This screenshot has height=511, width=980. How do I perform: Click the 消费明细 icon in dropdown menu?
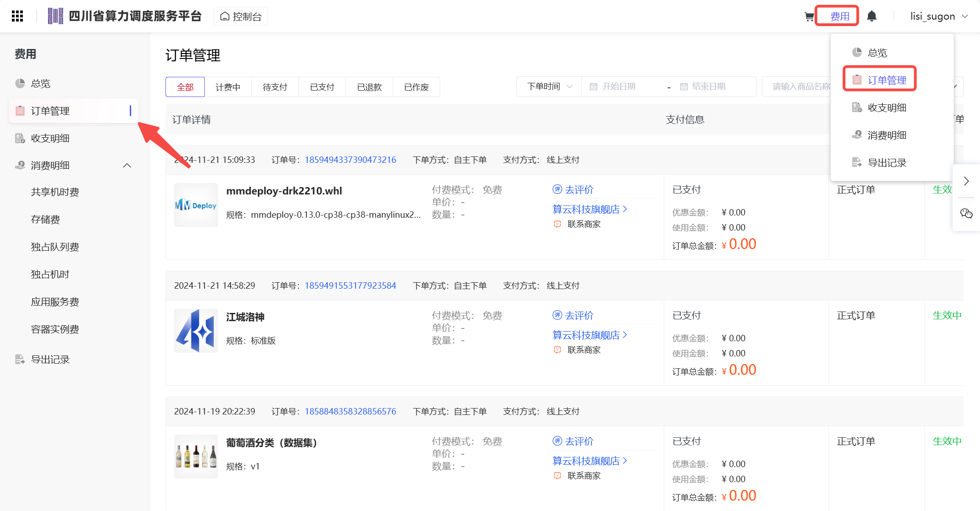(x=857, y=134)
